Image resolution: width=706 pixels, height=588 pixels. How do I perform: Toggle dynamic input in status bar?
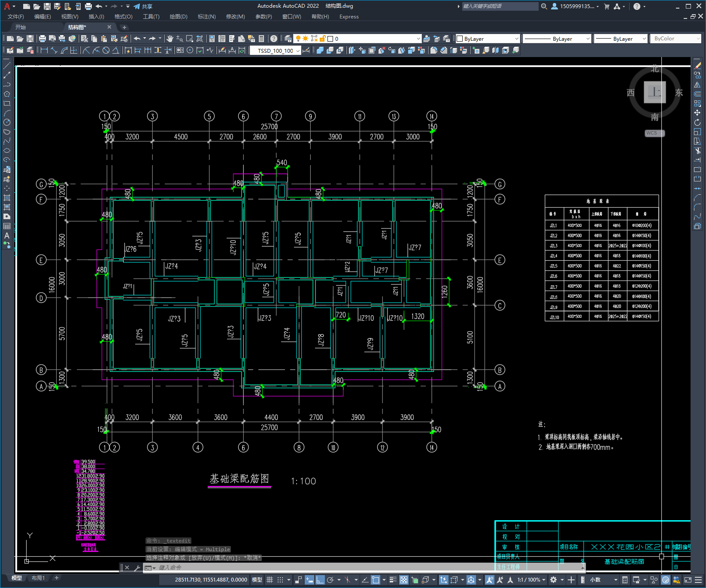[309, 580]
